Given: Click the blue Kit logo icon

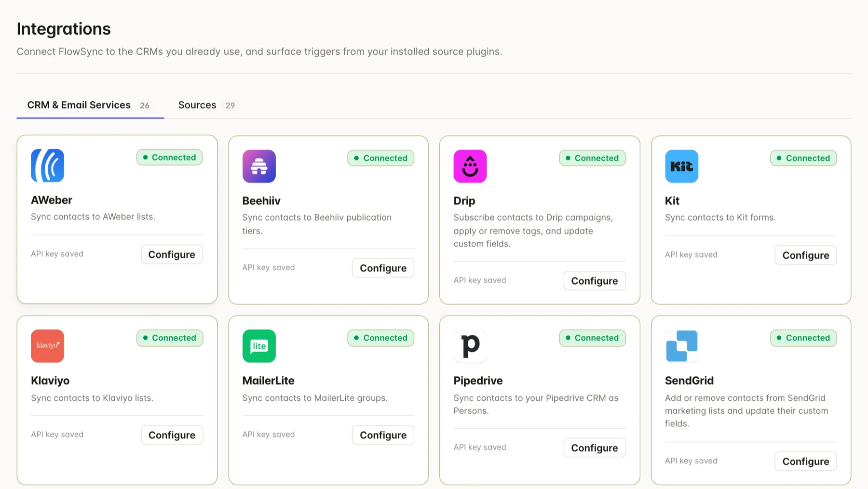Looking at the screenshot, I should point(681,166).
